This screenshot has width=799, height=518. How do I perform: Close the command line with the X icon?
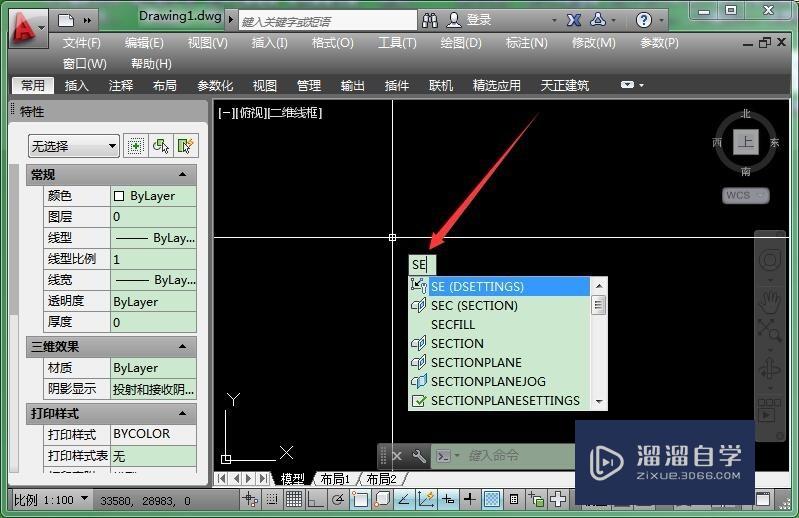tap(397, 456)
